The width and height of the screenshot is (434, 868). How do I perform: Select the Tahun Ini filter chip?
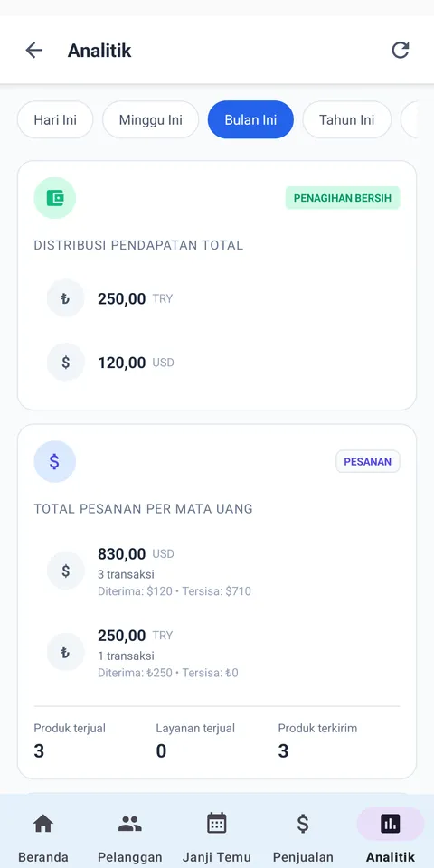[x=346, y=120]
